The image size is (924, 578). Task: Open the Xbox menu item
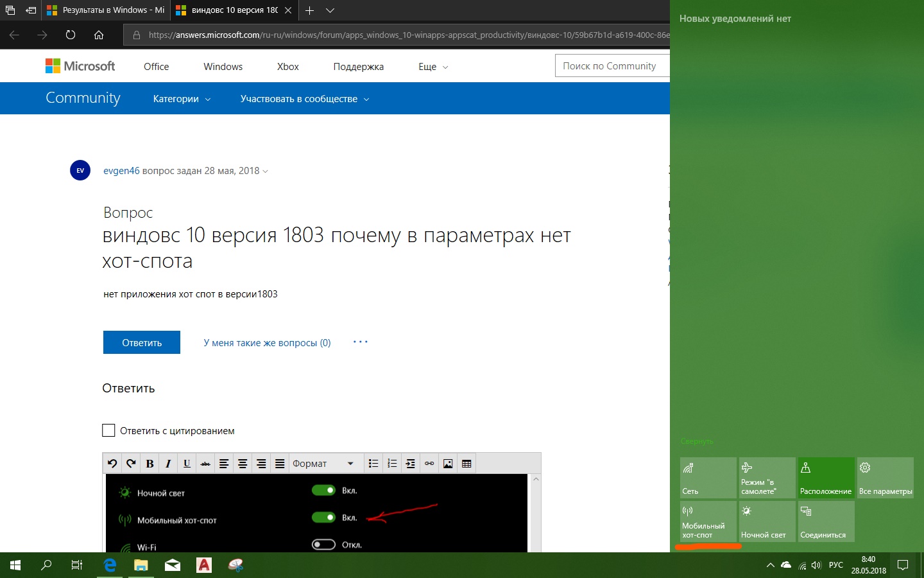point(288,67)
